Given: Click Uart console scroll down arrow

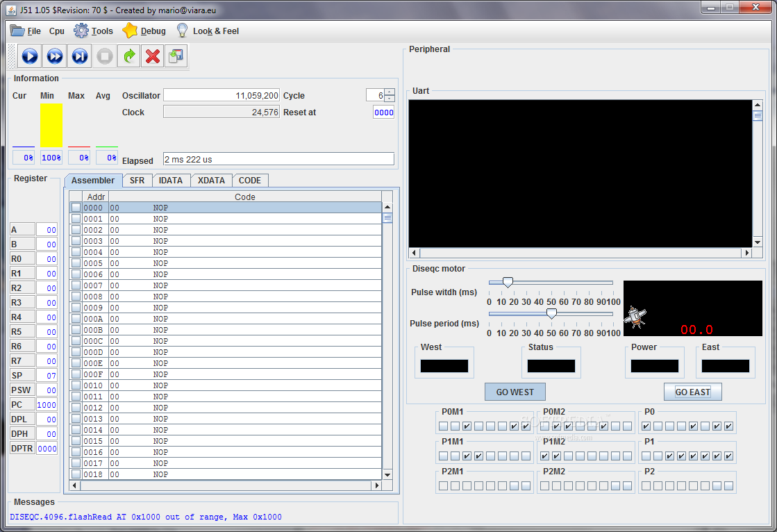Looking at the screenshot, I should click(757, 242).
